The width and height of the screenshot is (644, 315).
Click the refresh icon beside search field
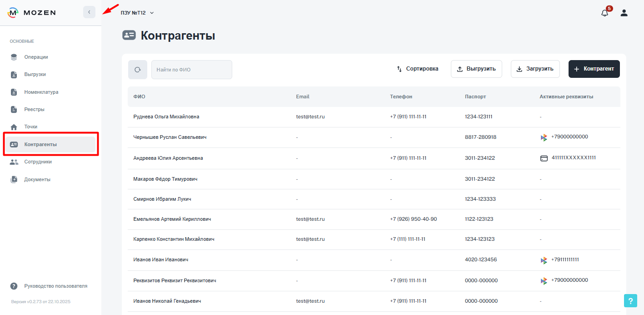coord(138,70)
